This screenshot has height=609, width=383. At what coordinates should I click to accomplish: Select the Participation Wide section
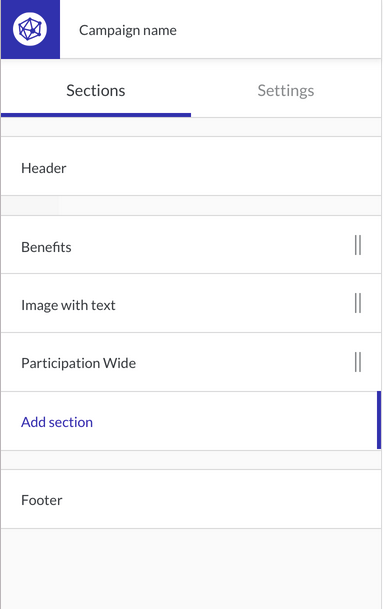click(x=191, y=362)
